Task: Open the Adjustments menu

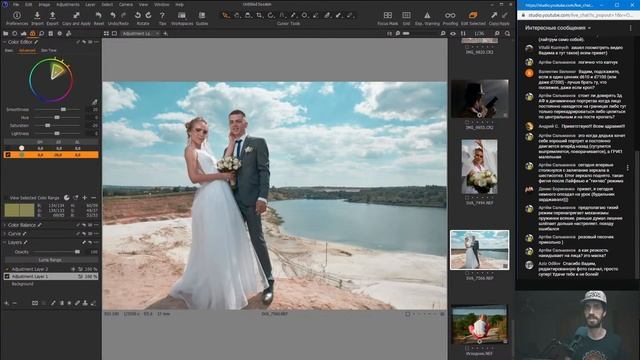Action: [x=68, y=4]
